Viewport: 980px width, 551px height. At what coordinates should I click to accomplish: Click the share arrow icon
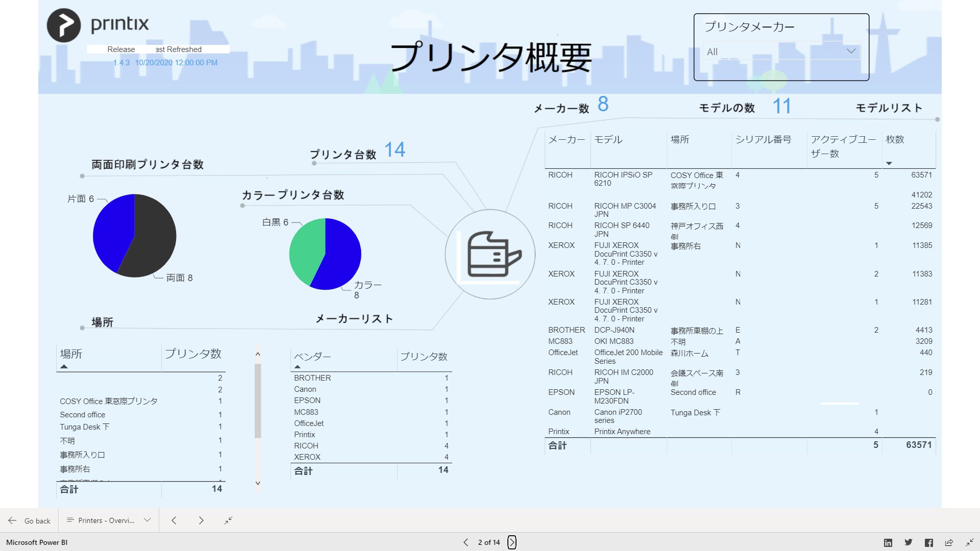(949, 543)
